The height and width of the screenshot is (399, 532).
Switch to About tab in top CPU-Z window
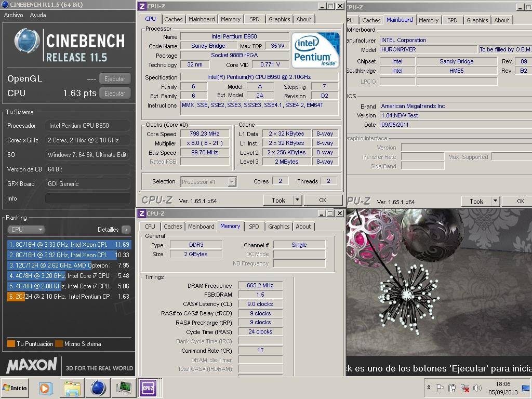[303, 19]
